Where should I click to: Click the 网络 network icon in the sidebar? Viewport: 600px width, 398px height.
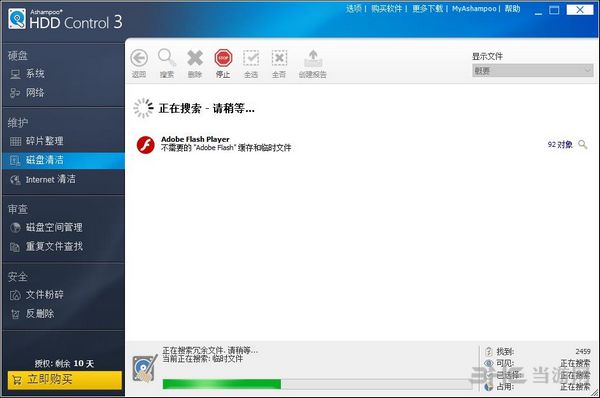15,93
